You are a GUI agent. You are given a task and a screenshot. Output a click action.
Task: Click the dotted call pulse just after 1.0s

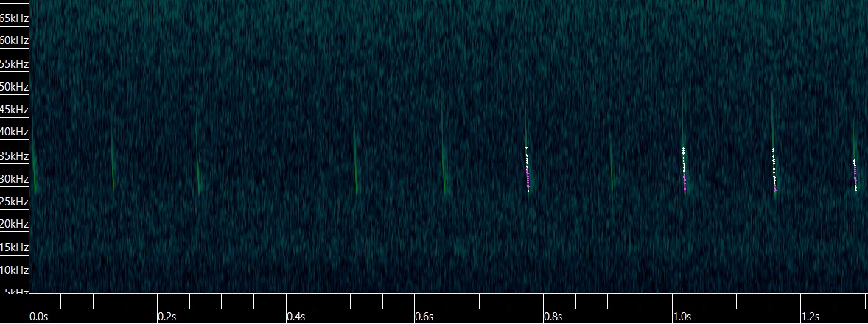(684, 171)
